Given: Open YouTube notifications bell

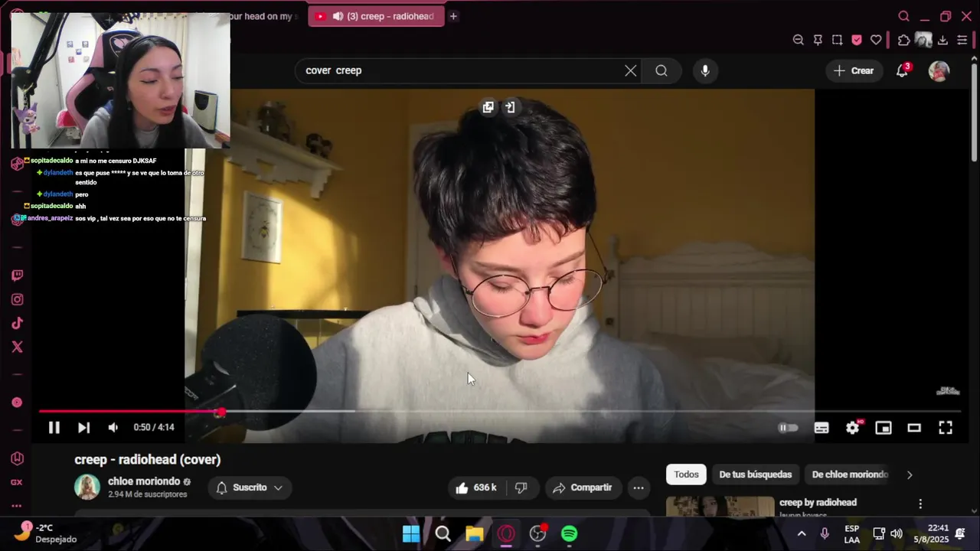Looking at the screenshot, I should pos(903,70).
